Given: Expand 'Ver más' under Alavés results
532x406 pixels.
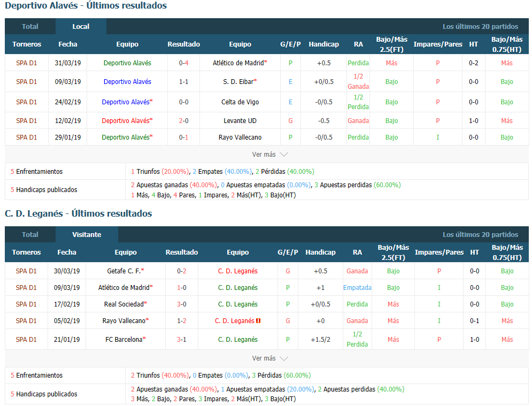Looking at the screenshot, I should point(269,155).
